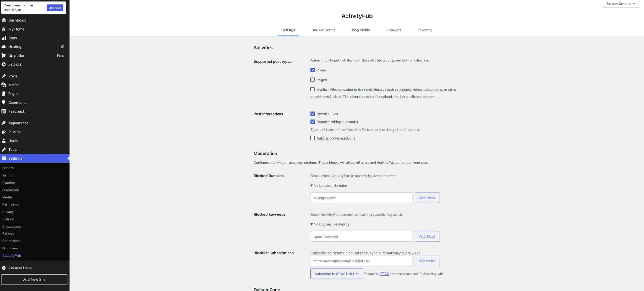644x291 pixels.
Task: Collapse the No blocked domains disclosure
Action: click(329, 186)
